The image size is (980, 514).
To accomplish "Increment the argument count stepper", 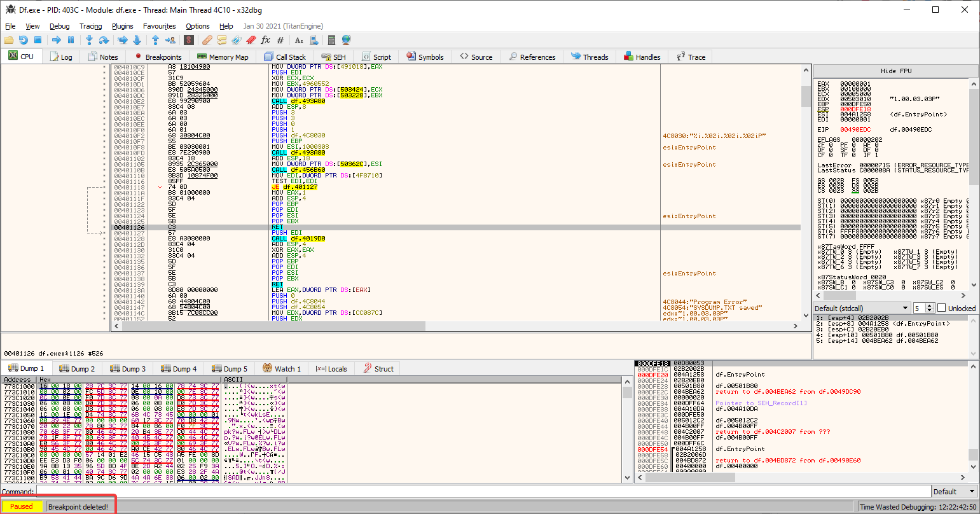I will (x=930, y=305).
